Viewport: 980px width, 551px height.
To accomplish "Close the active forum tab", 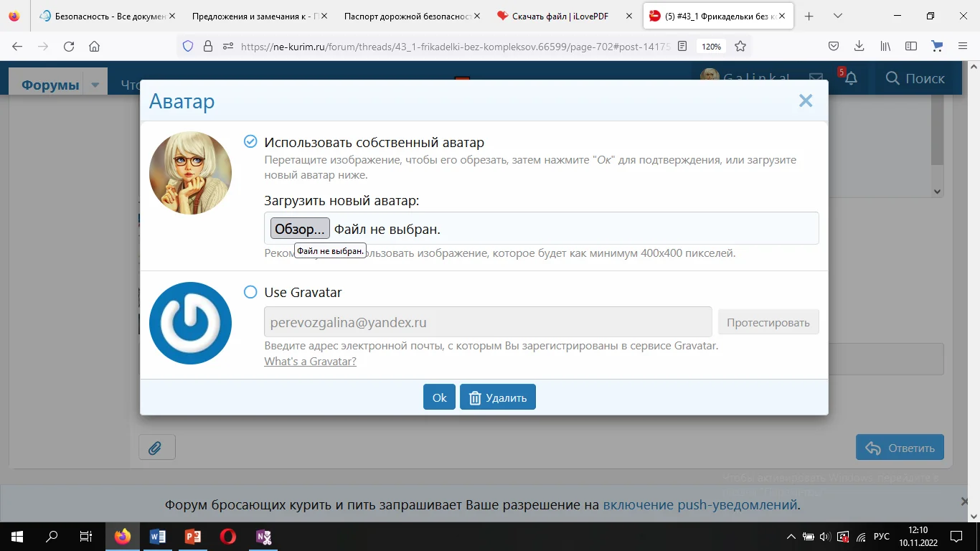I will pyautogui.click(x=781, y=16).
